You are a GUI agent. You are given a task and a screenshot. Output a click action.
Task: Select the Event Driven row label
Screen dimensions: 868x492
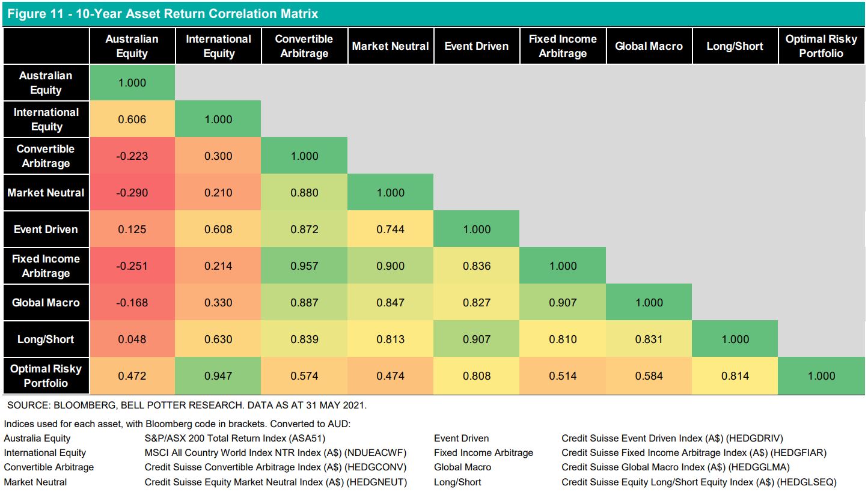(x=46, y=229)
